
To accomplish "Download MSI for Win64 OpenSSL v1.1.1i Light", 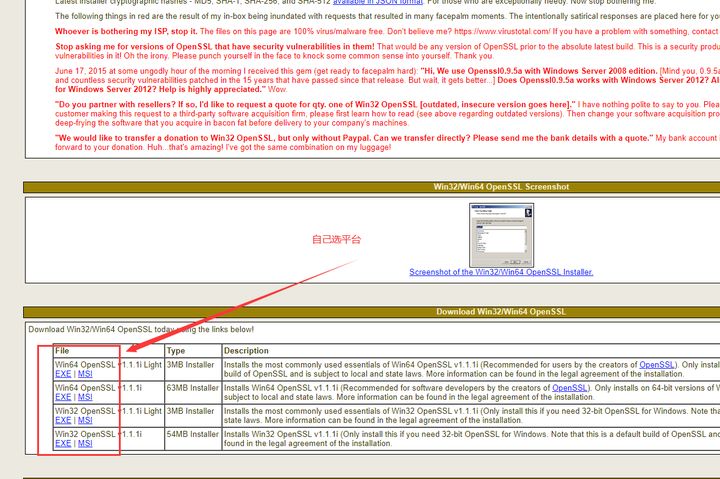I will [85, 374].
